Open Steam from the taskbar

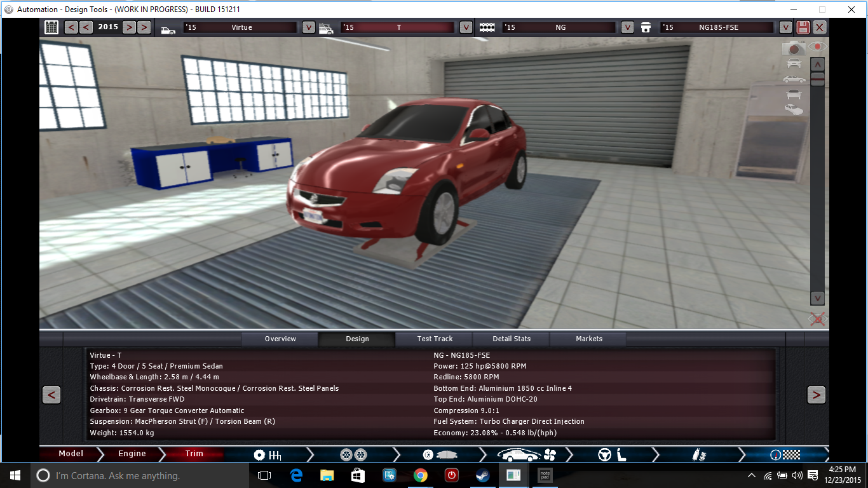click(x=482, y=475)
